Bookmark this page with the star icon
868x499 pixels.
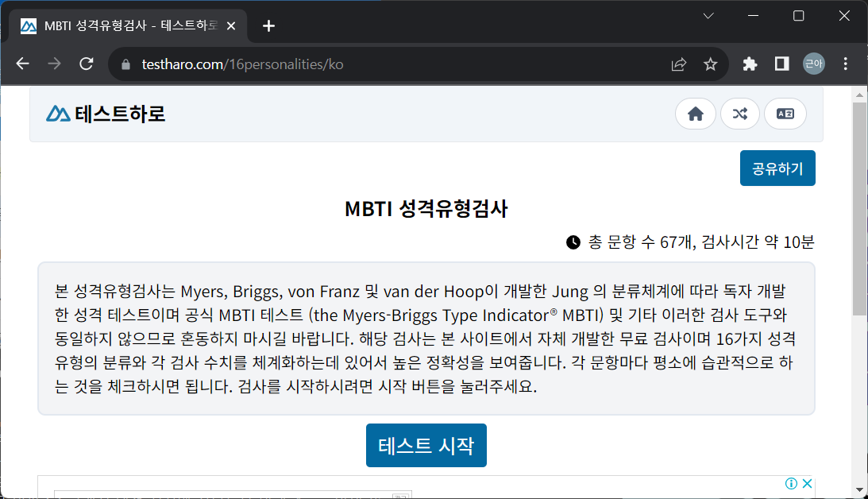pos(710,64)
